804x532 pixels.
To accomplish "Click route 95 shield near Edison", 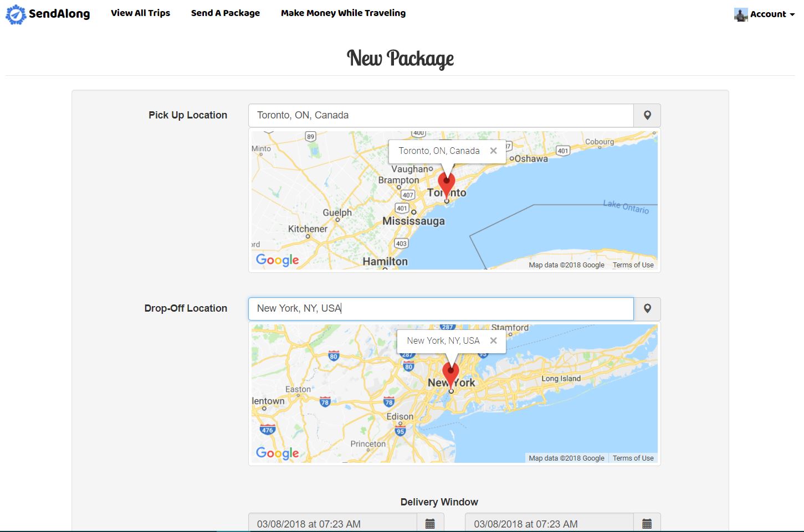I will (400, 431).
